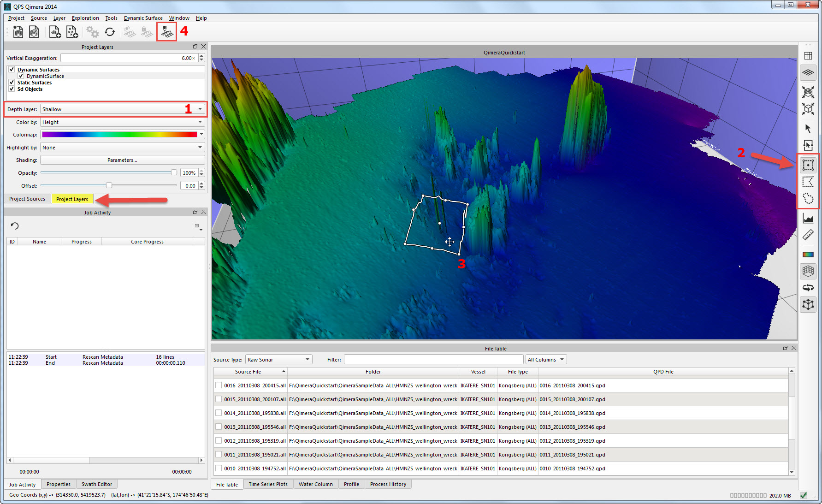Viewport: 822px width, 504px height.
Task: Click the create new project icon
Action: [x=18, y=32]
